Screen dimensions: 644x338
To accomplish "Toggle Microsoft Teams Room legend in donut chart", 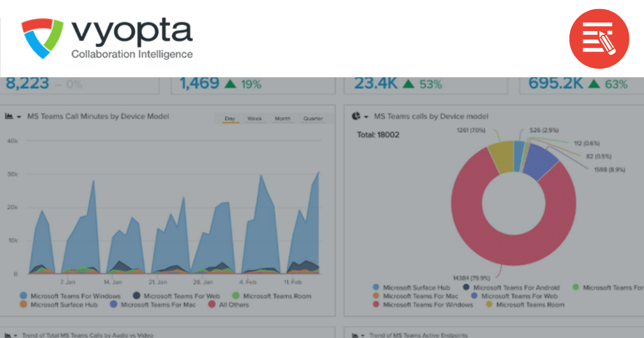I will (524, 305).
